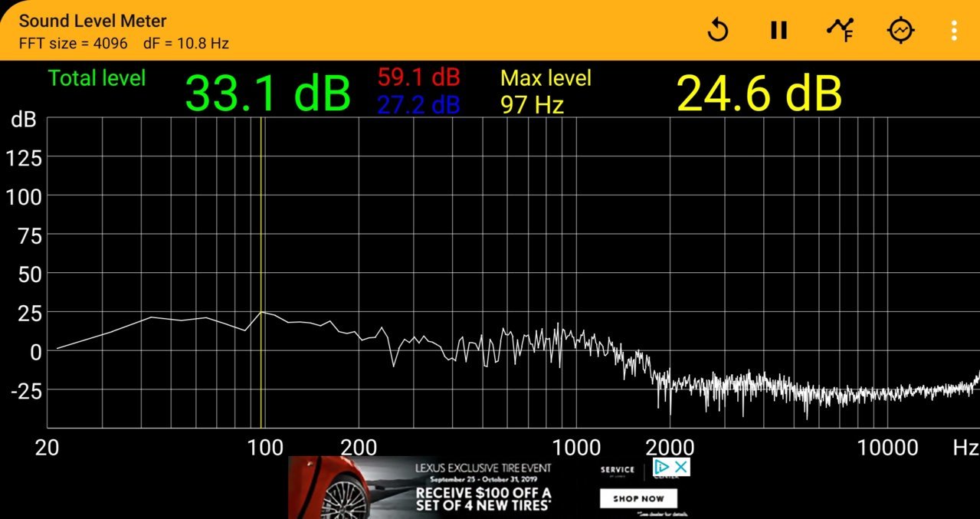
Task: Close the Lexus tire ad
Action: (x=681, y=466)
